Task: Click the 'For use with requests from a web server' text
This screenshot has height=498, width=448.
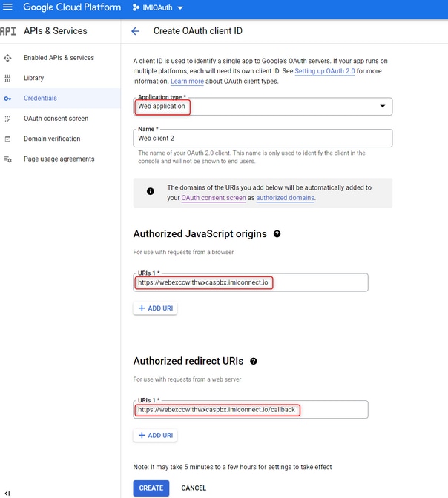Action: pos(187,379)
